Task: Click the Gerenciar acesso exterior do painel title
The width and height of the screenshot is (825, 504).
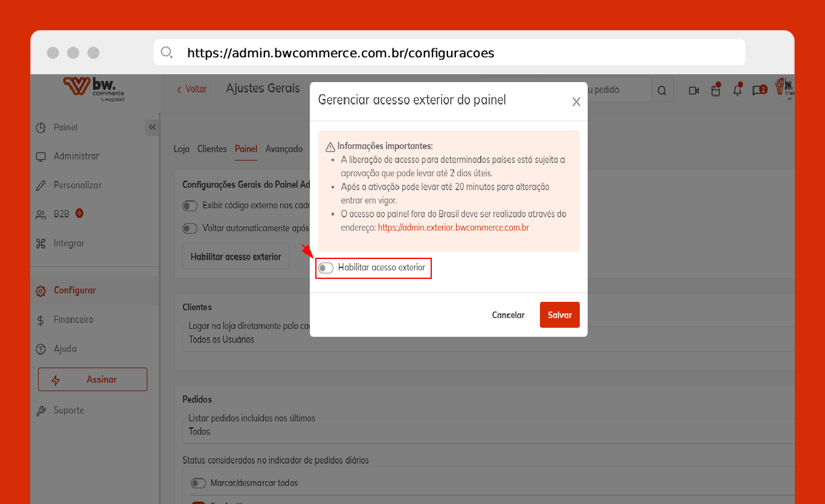Action: tap(412, 100)
